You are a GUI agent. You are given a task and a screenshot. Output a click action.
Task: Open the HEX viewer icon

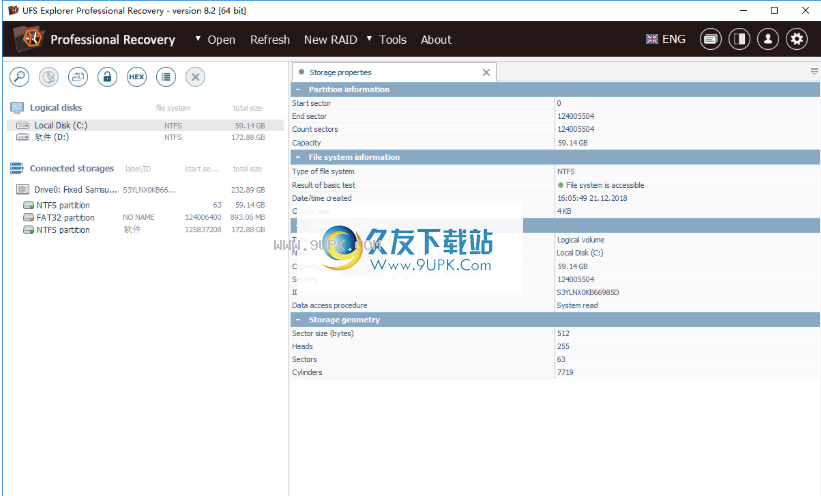click(137, 77)
